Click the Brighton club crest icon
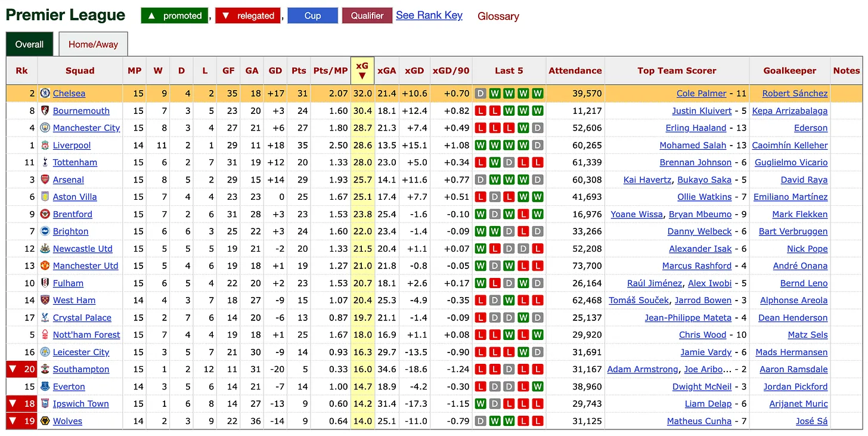 45,231
